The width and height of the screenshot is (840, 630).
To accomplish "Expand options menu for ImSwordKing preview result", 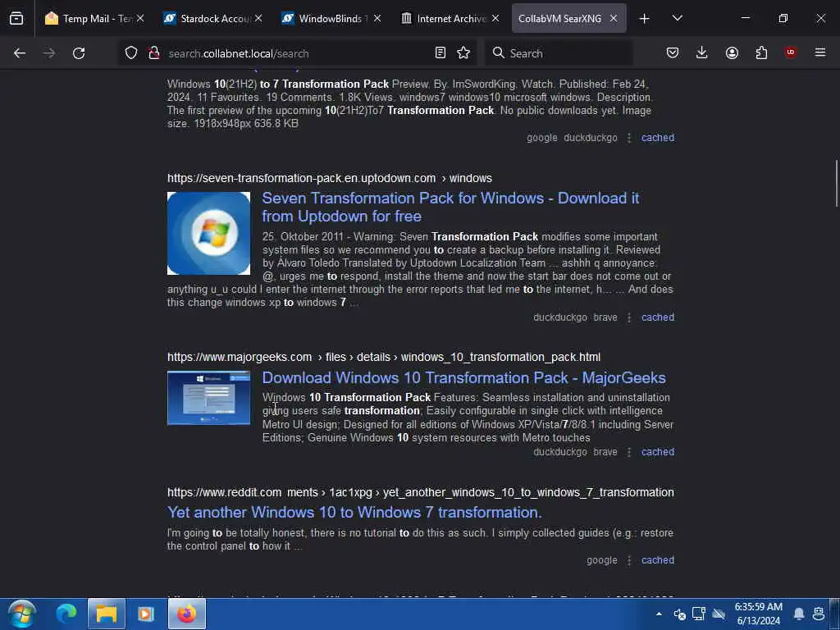I will 629,138.
